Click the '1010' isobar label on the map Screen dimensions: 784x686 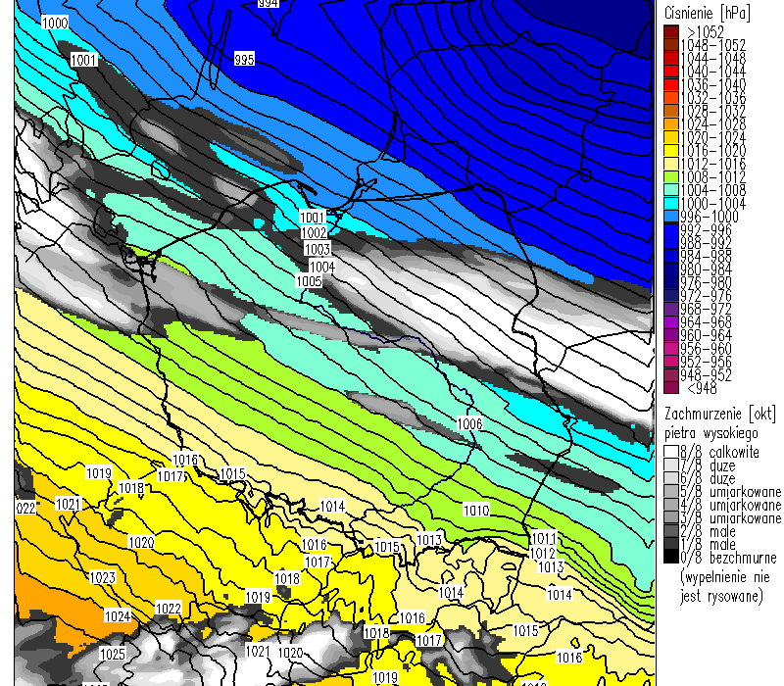[476, 511]
